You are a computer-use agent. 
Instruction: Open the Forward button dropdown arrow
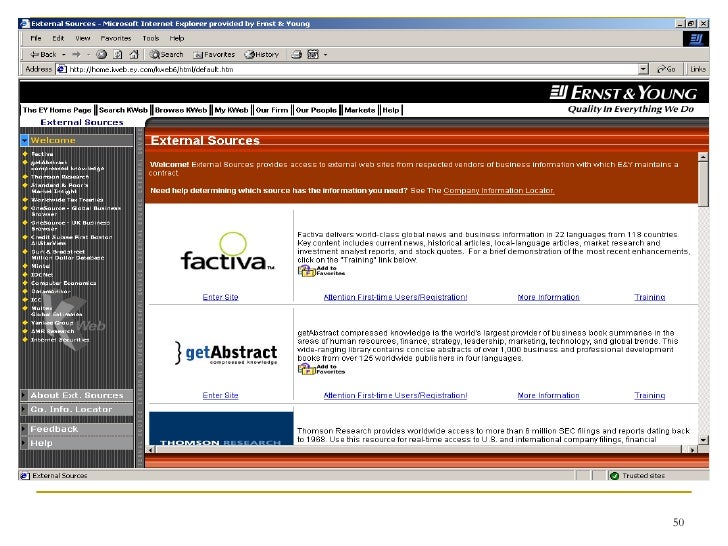[88, 54]
